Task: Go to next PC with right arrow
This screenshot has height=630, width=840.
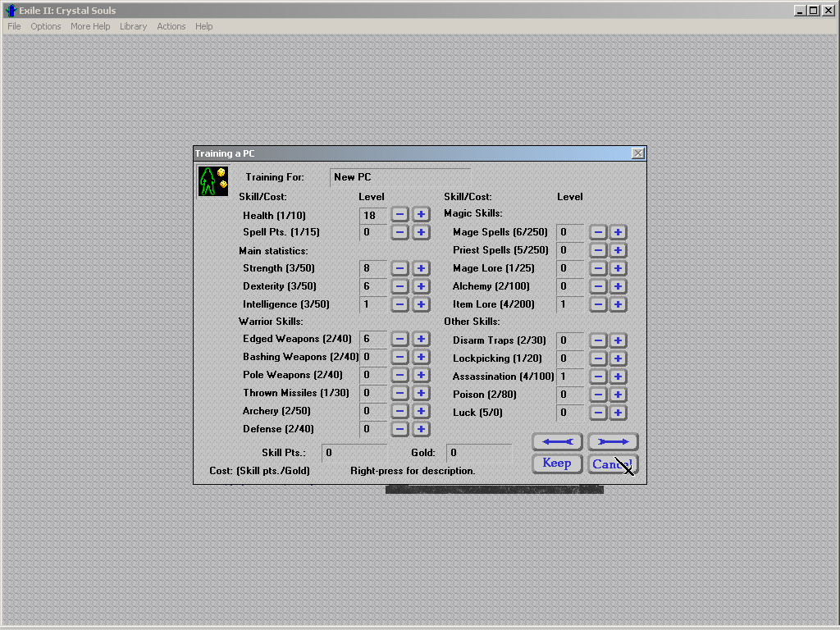Action: click(x=613, y=441)
